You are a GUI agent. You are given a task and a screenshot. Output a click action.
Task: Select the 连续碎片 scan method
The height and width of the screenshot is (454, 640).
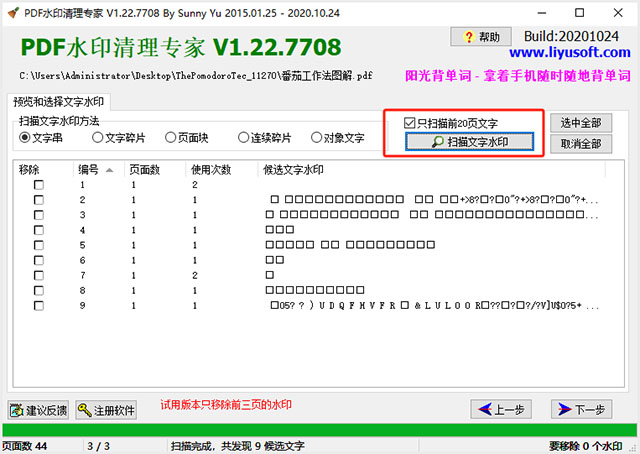coord(264,138)
